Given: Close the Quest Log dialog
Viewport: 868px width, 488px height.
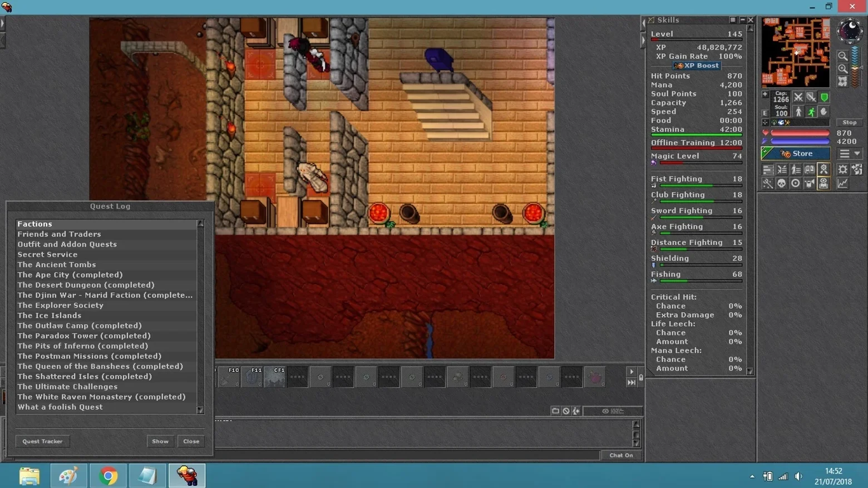Looking at the screenshot, I should [x=191, y=441].
